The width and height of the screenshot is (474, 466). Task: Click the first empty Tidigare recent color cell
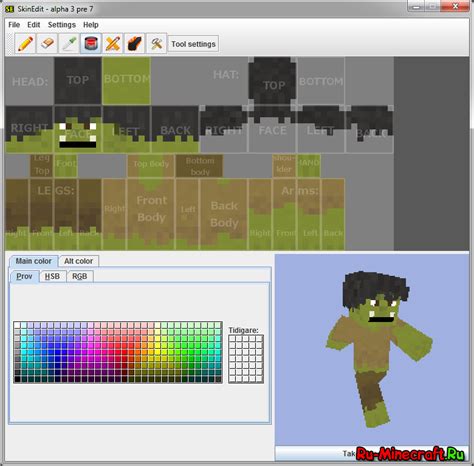[233, 339]
